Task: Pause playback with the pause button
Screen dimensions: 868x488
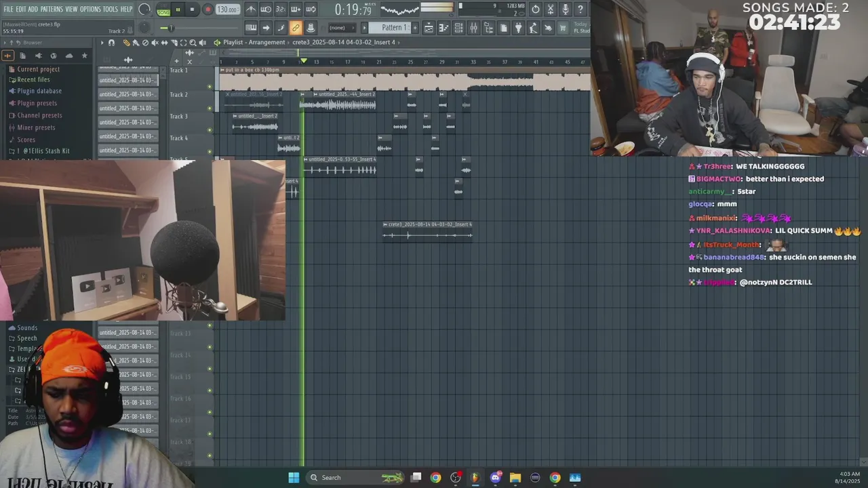Action: (x=178, y=9)
